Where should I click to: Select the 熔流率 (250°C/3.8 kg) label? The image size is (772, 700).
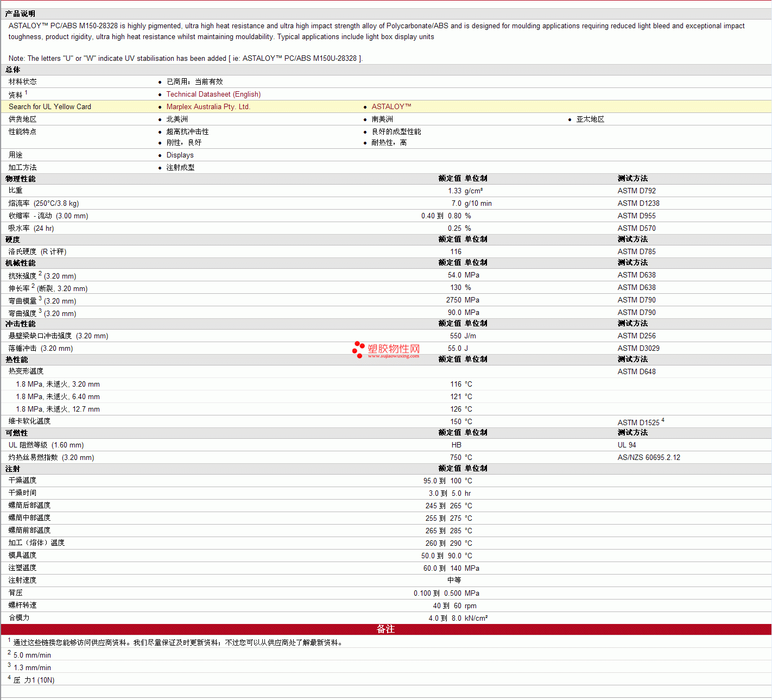tap(43, 204)
